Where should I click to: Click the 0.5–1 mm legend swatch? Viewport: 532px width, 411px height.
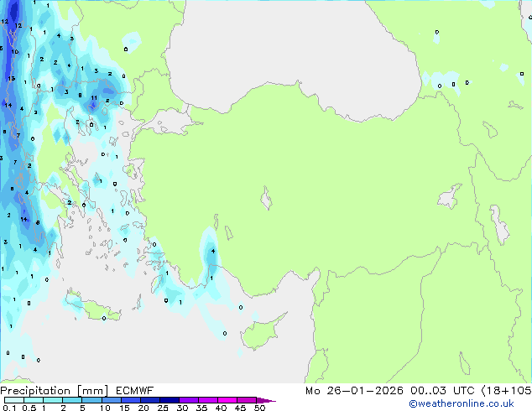pyautogui.click(x=34, y=400)
